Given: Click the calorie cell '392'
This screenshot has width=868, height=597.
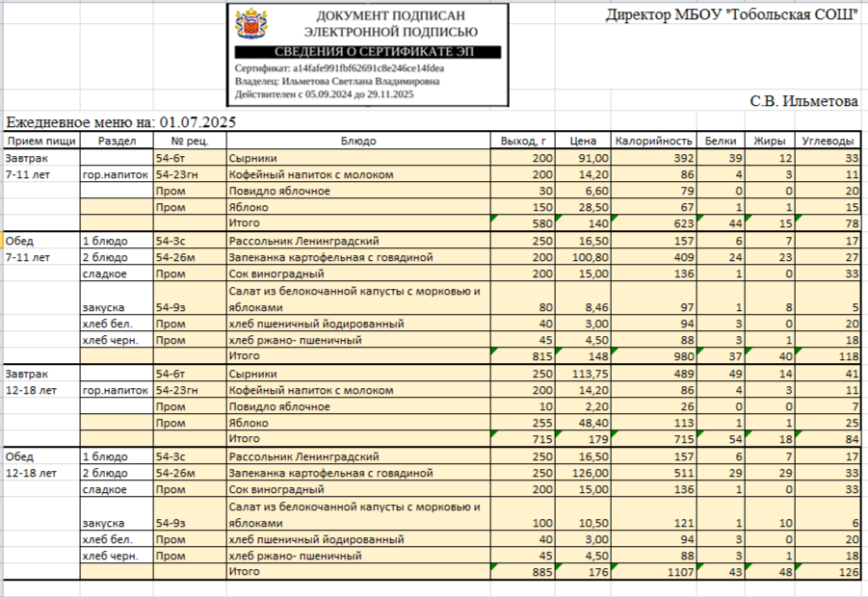Looking at the screenshot, I should (654, 158).
